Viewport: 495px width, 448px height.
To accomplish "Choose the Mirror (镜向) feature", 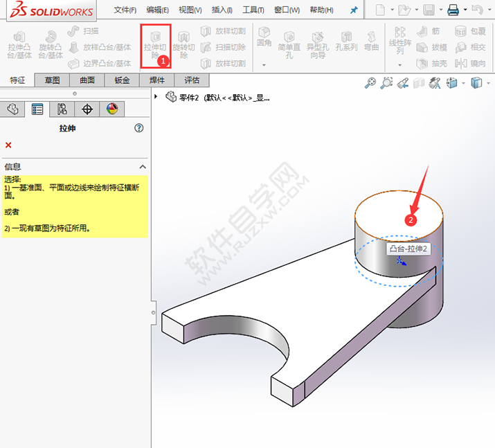I will click(470, 64).
